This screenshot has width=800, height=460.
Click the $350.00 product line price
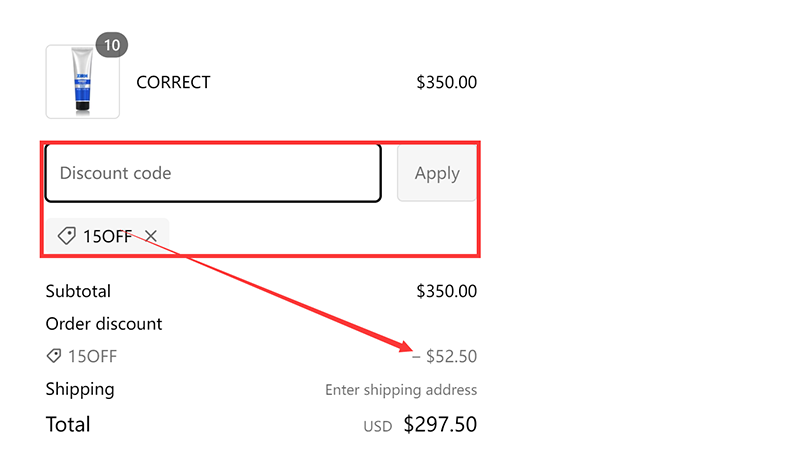(x=446, y=82)
